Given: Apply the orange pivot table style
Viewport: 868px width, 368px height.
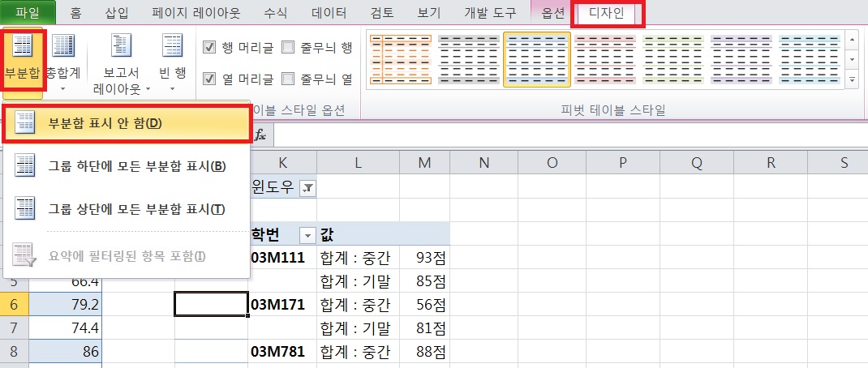Looking at the screenshot, I should click(399, 59).
